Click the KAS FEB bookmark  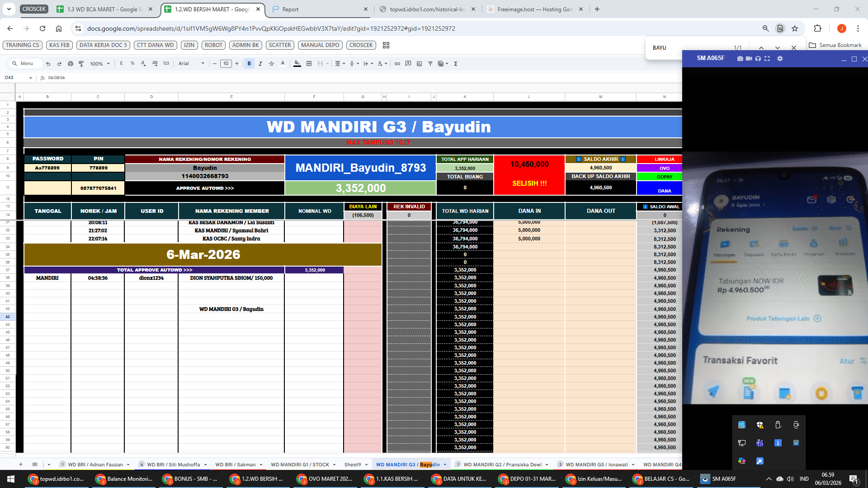pos(59,45)
